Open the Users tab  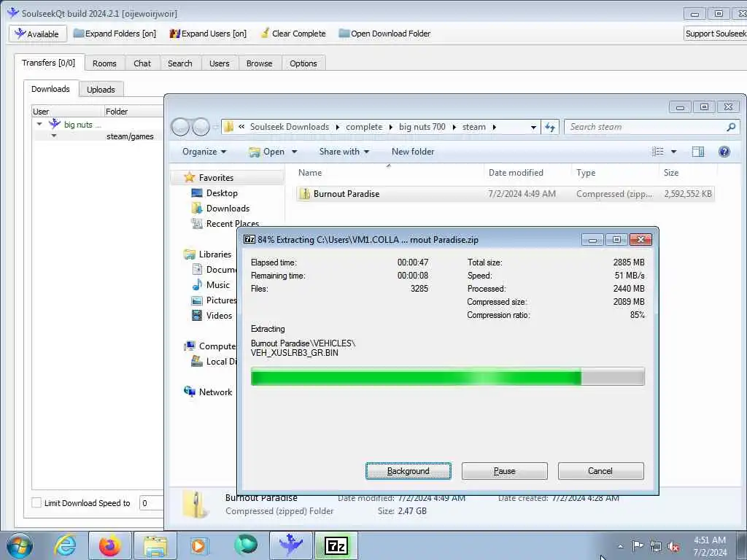(x=219, y=63)
